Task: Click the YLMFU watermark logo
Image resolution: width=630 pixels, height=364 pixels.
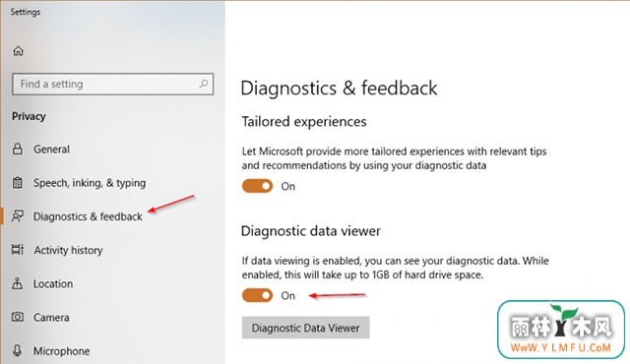Action: [x=561, y=330]
